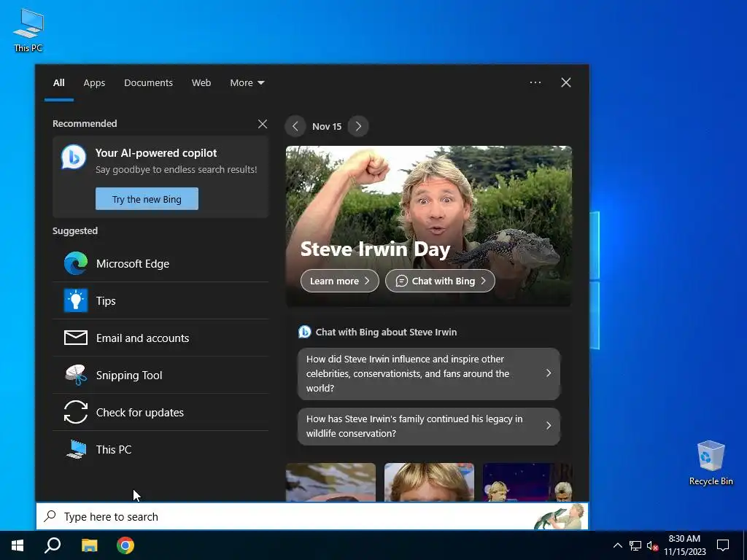Open This PC desktop icon
Viewport: 747px width, 560px height.
coord(28,30)
